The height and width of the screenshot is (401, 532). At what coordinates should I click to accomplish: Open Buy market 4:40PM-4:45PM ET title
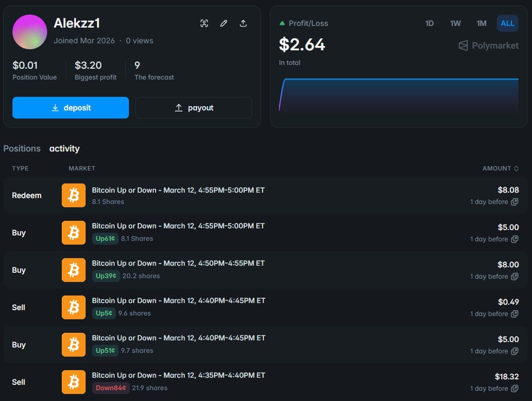tap(178, 338)
